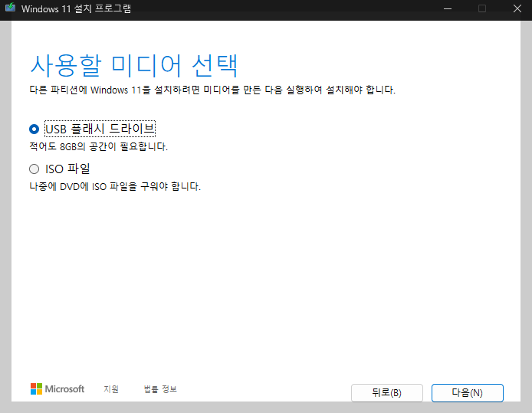Click the 다음(N) button

[x=467, y=392]
